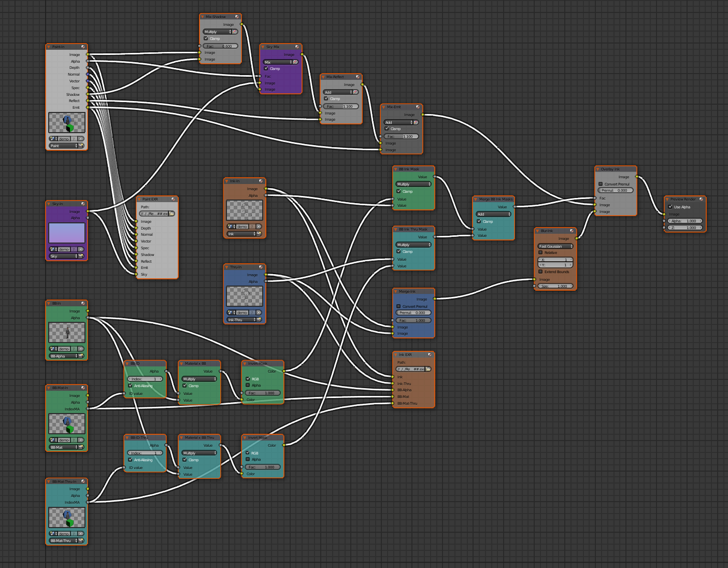The width and height of the screenshot is (728, 568).
Task: Toggle Convert Premul in Overlay Ink node
Action: tap(601, 184)
